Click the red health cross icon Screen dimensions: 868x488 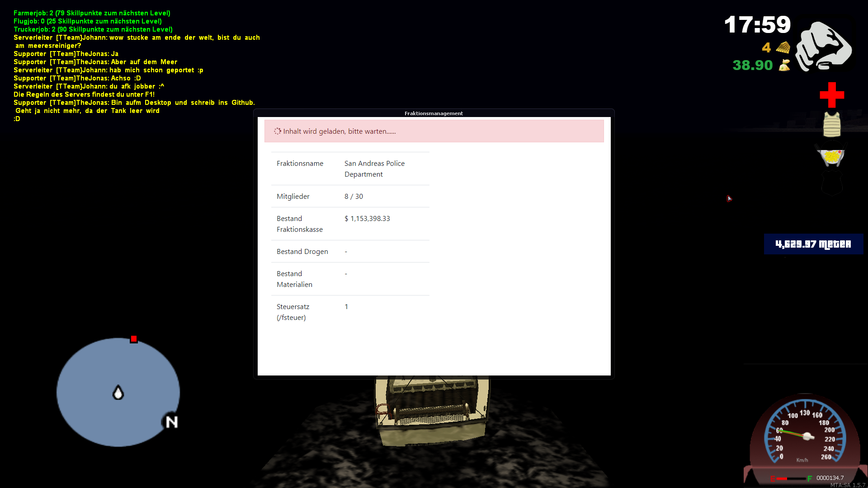pos(831,95)
